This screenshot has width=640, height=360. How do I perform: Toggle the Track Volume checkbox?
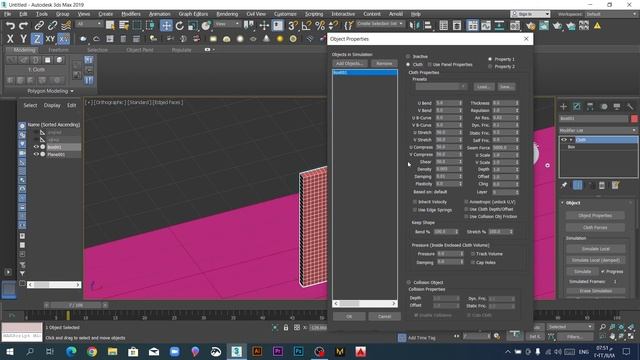(x=473, y=254)
